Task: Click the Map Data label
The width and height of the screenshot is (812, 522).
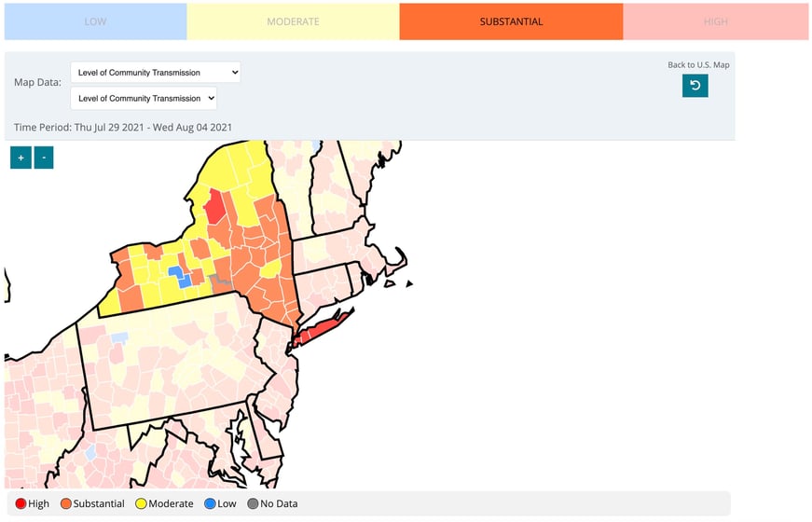Action: click(x=37, y=82)
